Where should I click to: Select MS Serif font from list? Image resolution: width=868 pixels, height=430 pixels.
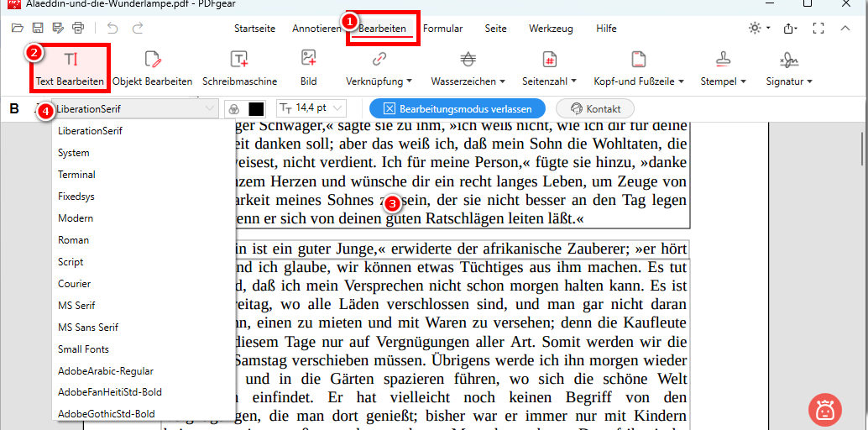pos(144,306)
